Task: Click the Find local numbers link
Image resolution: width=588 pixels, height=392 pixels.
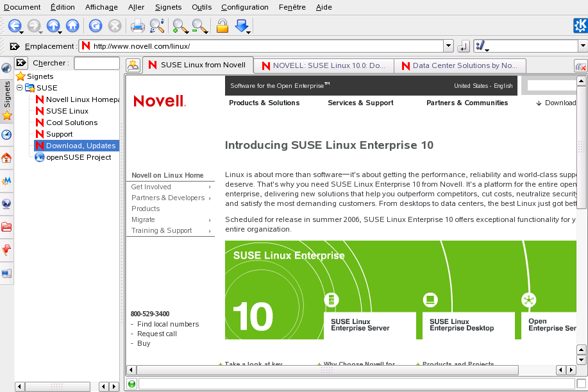Action: [168, 324]
